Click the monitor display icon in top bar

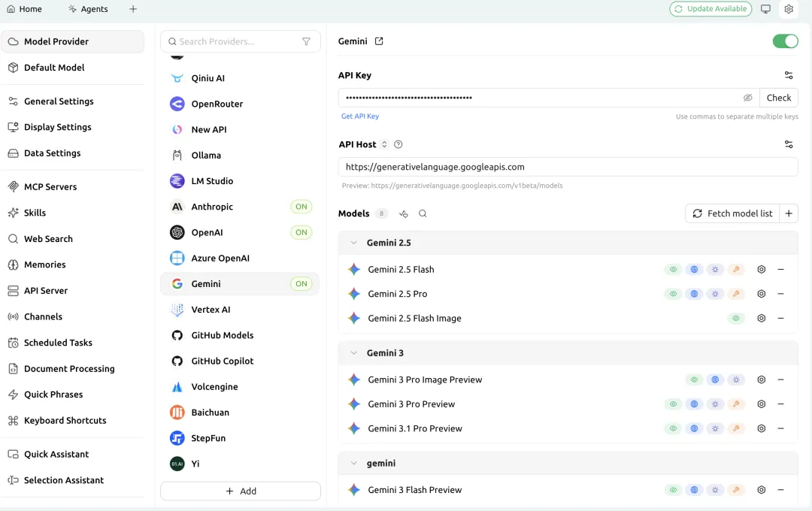pyautogui.click(x=765, y=9)
